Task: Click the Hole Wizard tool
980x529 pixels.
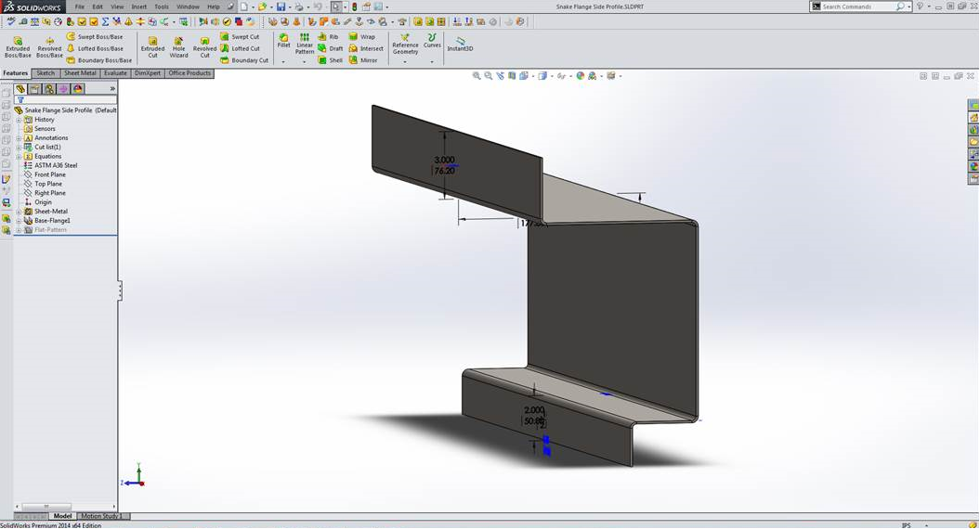Action: coord(178,46)
